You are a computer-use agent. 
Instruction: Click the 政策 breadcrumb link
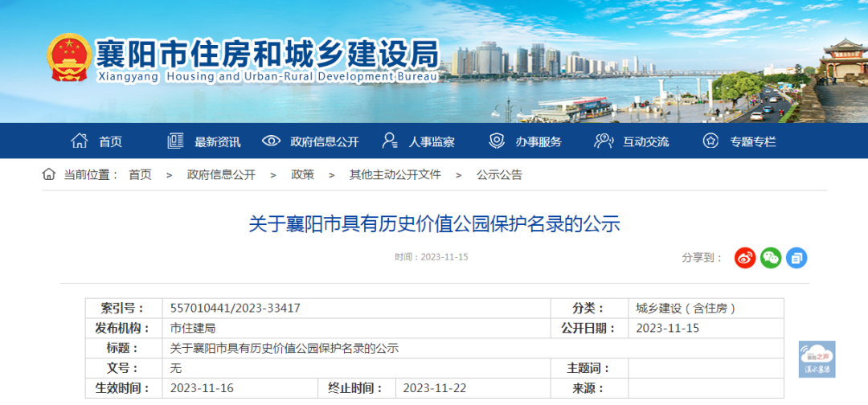302,174
